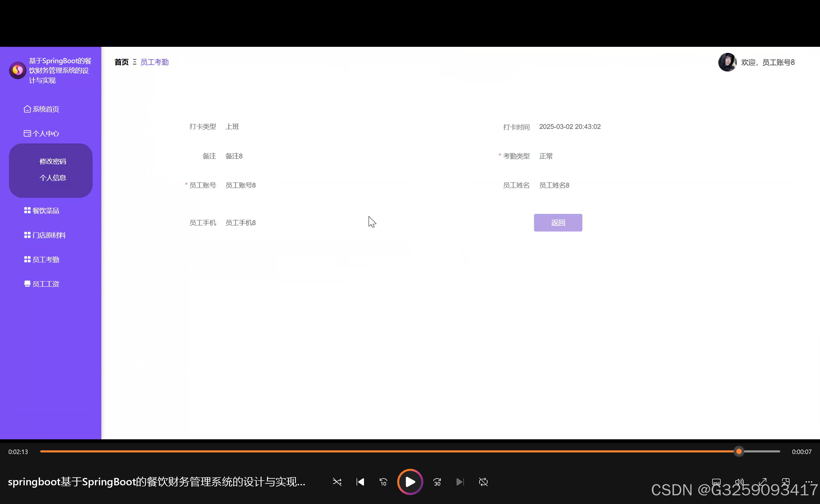Click the 员工手机 field label
Image resolution: width=820 pixels, height=504 pixels.
coord(203,223)
